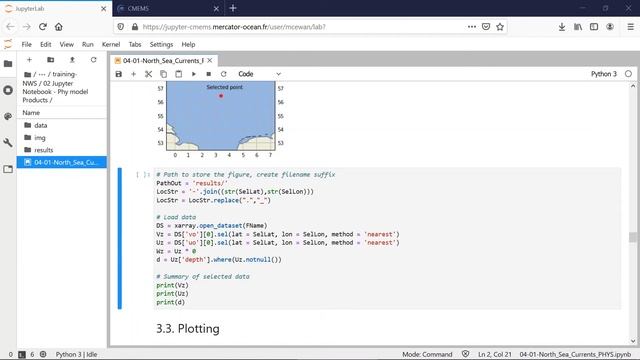Click the notebook vertical scrollbar thumb
This screenshot has width=640, height=360.
click(x=633, y=237)
